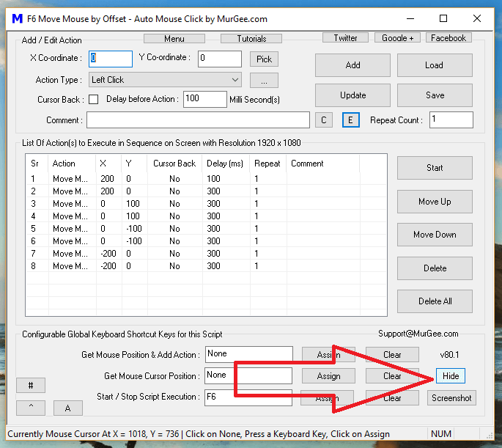Click Clear for Start / Stop Script Execution
This screenshot has height=448, width=502.
point(392,398)
